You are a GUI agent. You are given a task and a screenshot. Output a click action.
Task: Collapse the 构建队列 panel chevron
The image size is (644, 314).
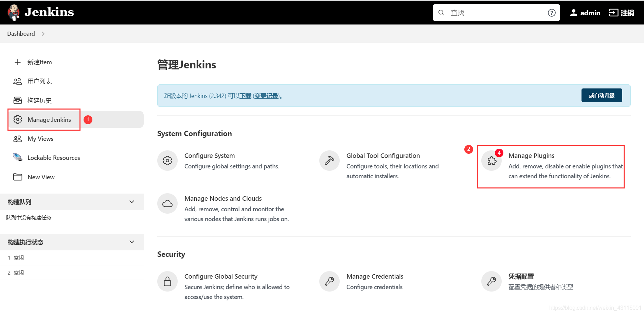(132, 202)
